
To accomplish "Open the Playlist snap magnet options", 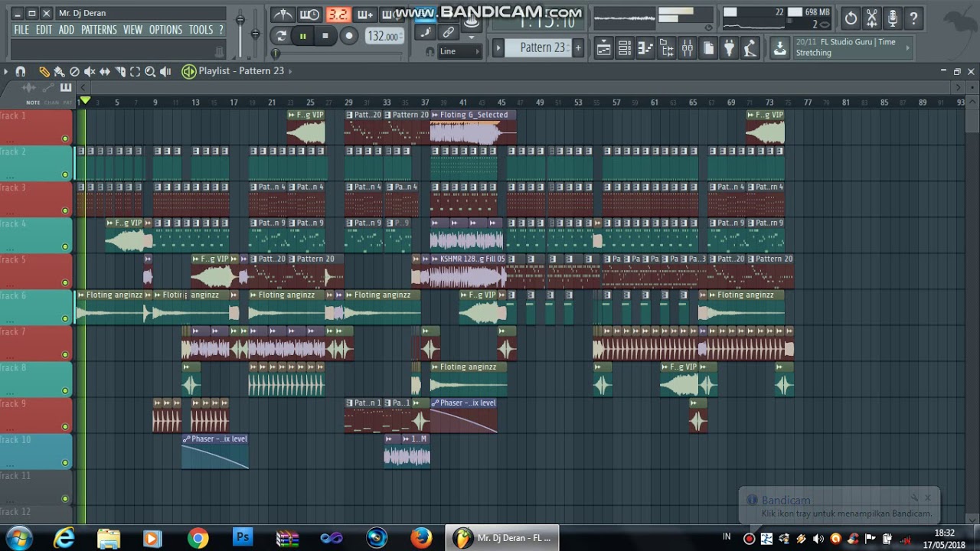I will pos(21,71).
